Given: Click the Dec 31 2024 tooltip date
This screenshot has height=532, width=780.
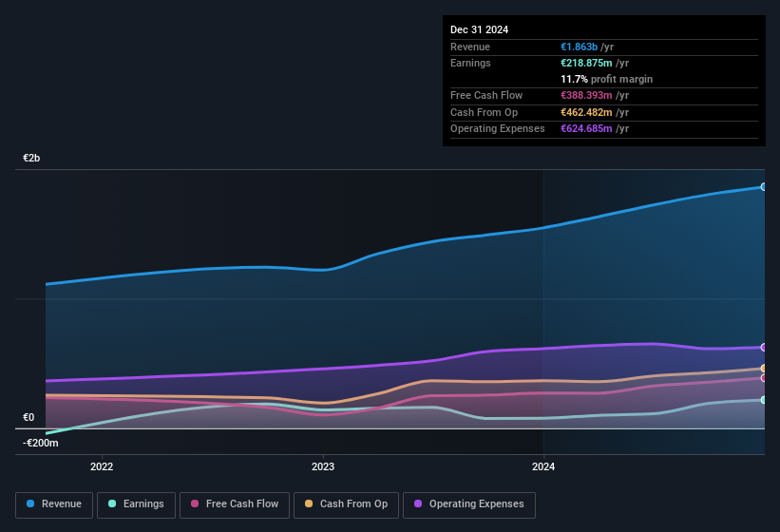Looking at the screenshot, I should click(x=479, y=29).
